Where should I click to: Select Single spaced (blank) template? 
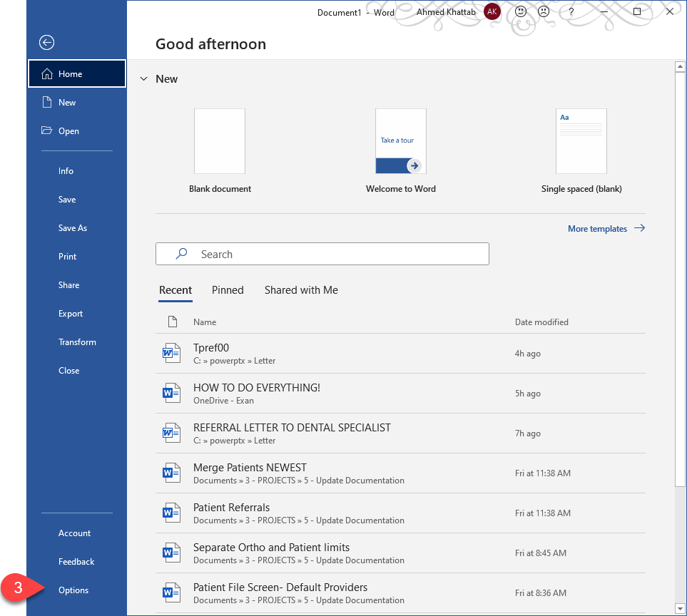click(x=581, y=150)
